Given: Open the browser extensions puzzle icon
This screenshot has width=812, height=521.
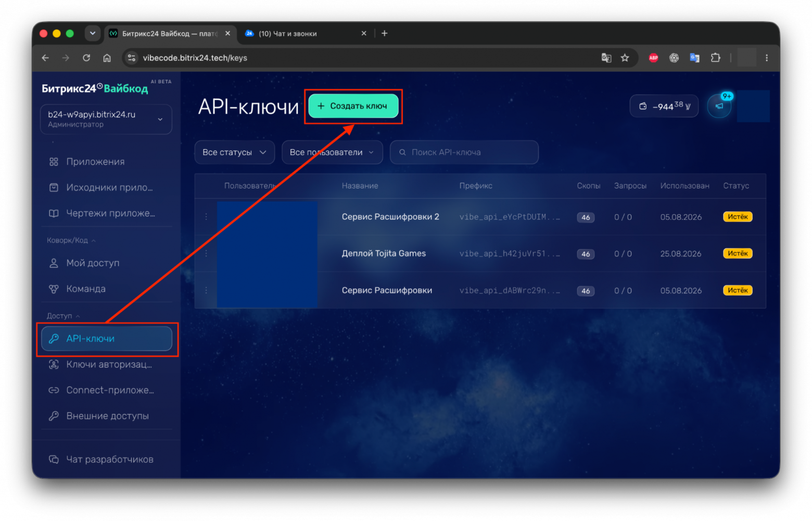Looking at the screenshot, I should [x=716, y=58].
